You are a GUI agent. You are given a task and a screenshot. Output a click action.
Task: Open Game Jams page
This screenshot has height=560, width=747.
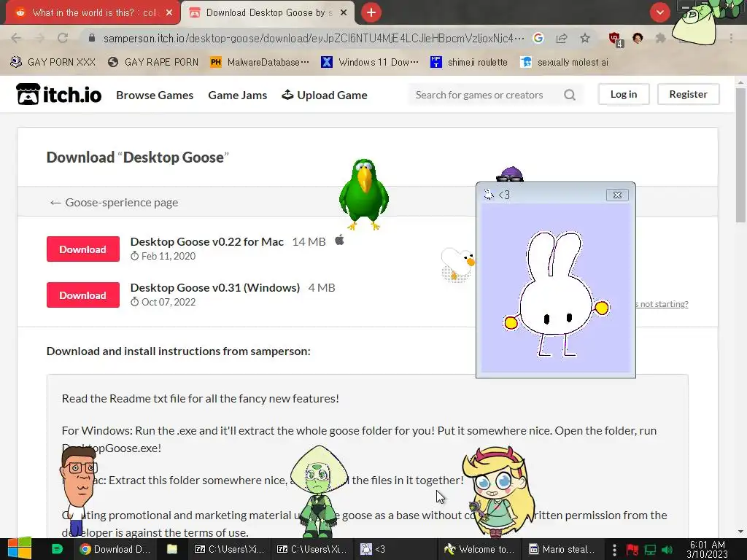tap(237, 96)
